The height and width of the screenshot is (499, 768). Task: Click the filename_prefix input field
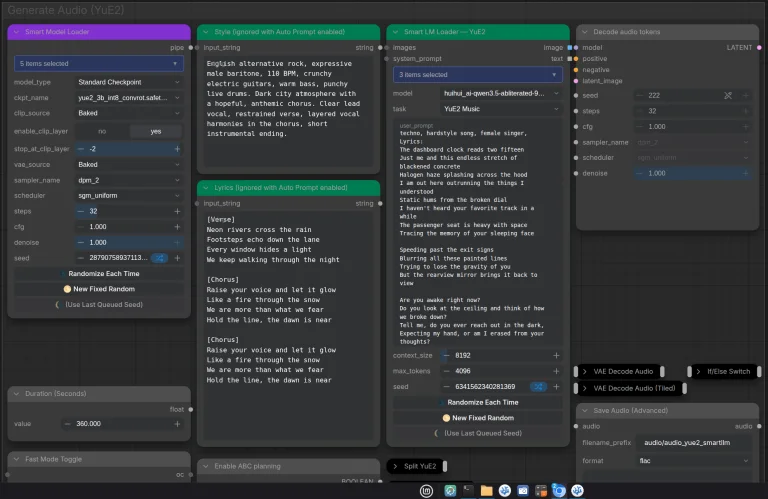coord(694,443)
